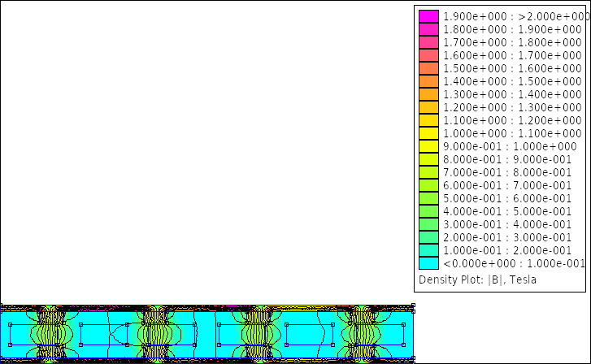591x364 pixels.
Task: Click the '1.200e+000 : 1.300e+000' legend text
Action: (x=512, y=107)
